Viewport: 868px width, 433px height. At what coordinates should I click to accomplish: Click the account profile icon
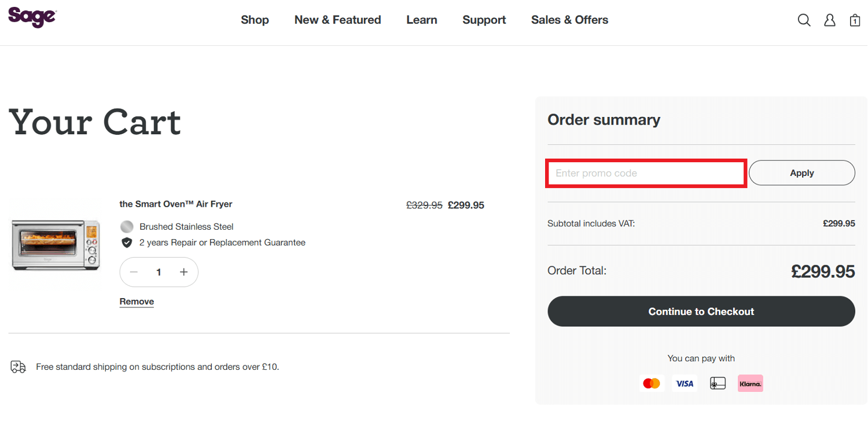tap(830, 20)
